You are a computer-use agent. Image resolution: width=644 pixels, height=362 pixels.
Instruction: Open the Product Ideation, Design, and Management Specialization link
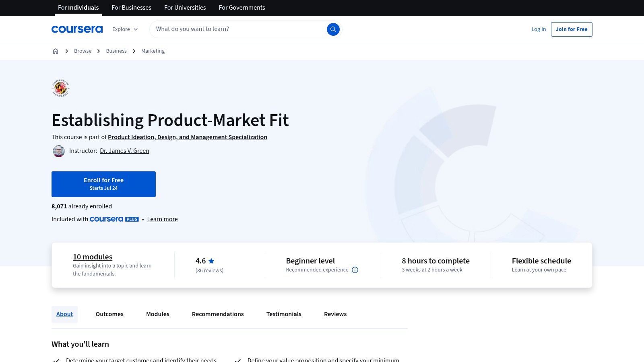pos(188,137)
